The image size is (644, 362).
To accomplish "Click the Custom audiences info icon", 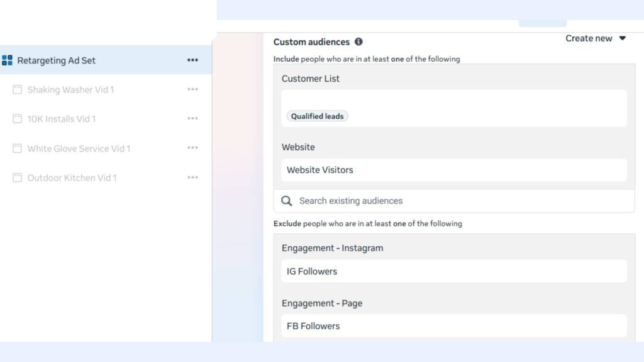I will 358,42.
